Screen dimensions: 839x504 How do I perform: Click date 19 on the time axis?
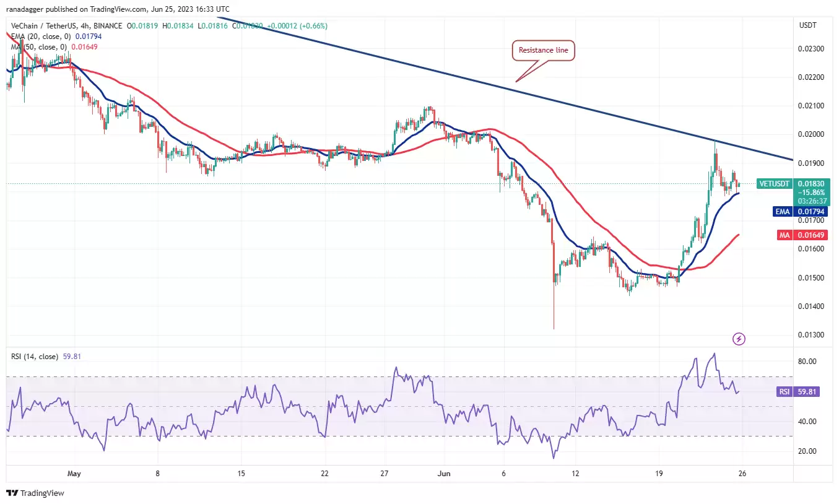tap(659, 474)
